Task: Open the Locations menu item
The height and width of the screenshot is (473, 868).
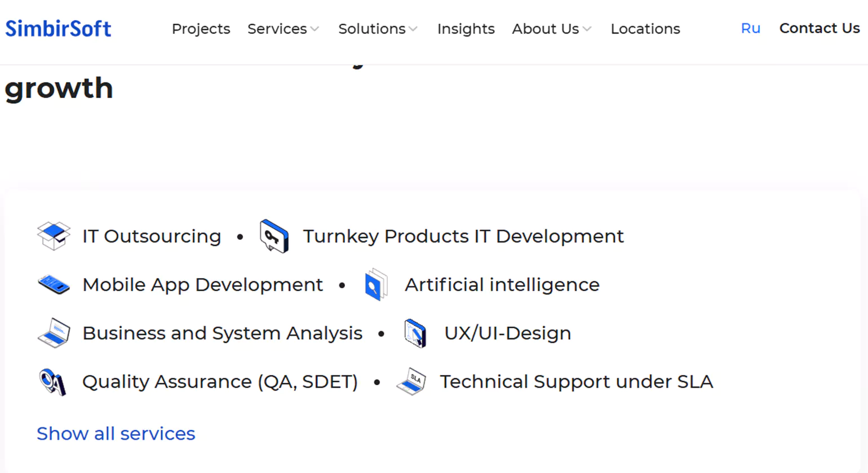Action: click(645, 29)
